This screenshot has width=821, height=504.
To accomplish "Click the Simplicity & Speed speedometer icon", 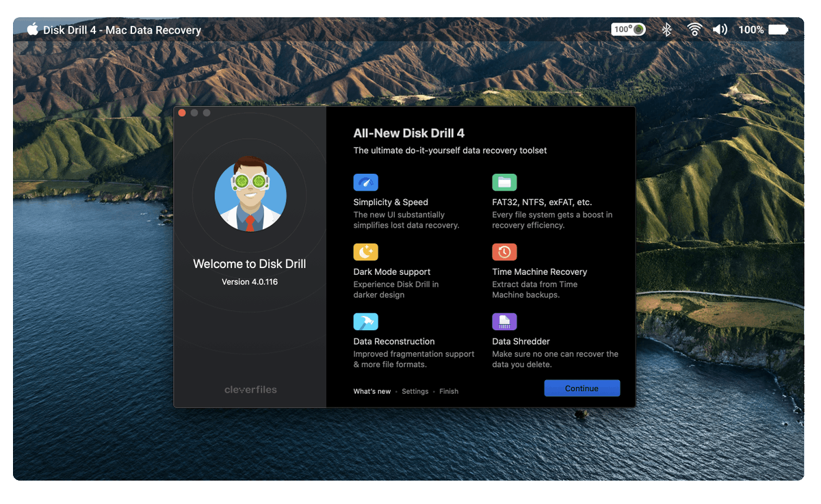I will coord(365,182).
